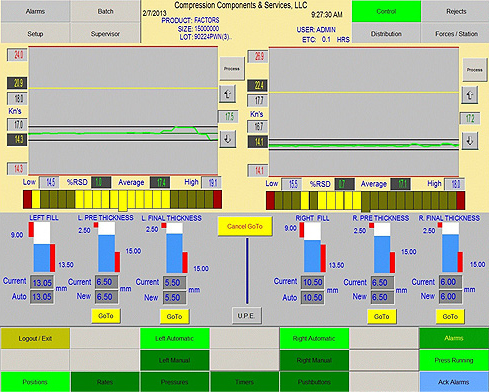Click the left chart Process button
This screenshot has height=392, width=489.
232,69
